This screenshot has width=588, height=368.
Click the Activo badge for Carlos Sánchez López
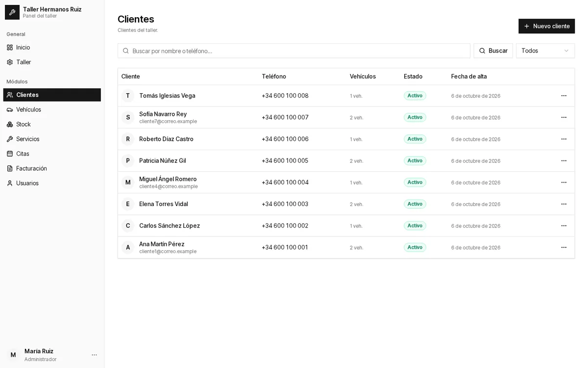click(x=415, y=226)
